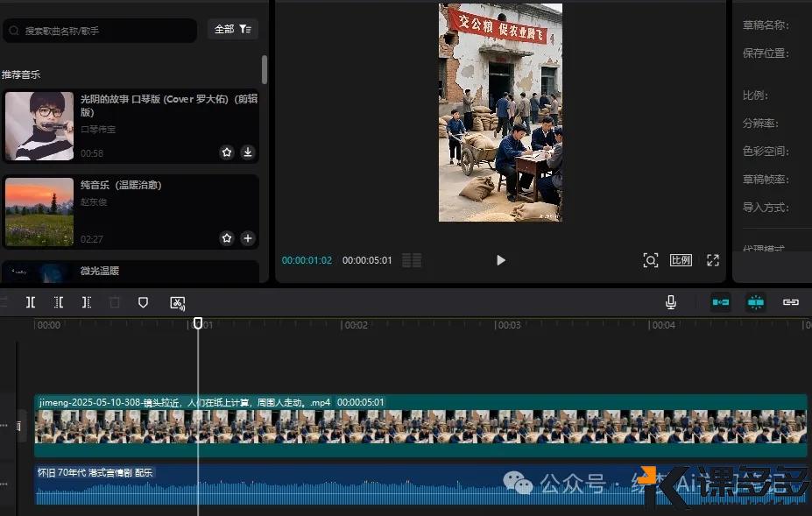The image size is (812, 516).
Task: Click the microphone record voiceover icon
Action: [671, 302]
